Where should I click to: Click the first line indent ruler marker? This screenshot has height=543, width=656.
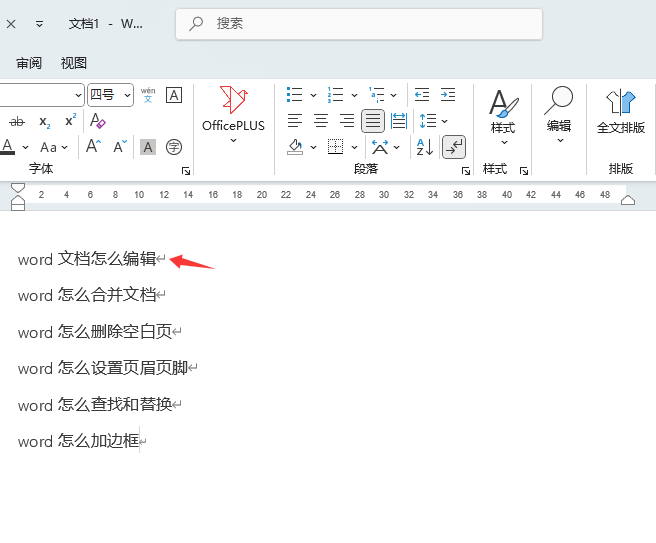point(18,188)
